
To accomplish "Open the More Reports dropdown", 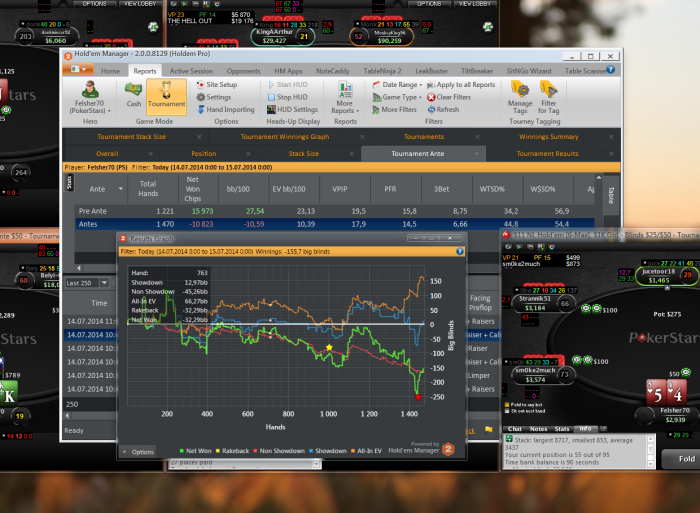I will pyautogui.click(x=345, y=98).
